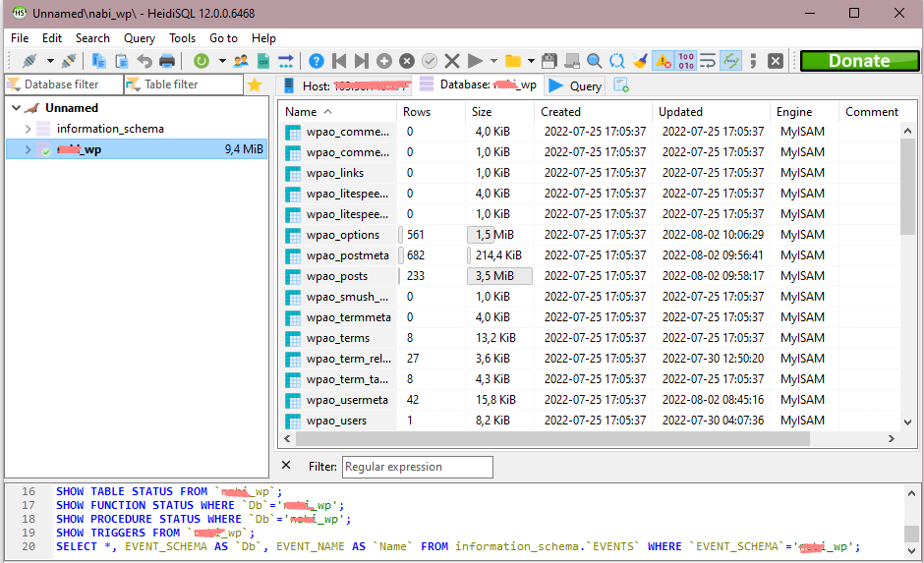This screenshot has width=924, height=563.
Task: Collapse the Unnamed session tree node
Action: click(x=17, y=108)
